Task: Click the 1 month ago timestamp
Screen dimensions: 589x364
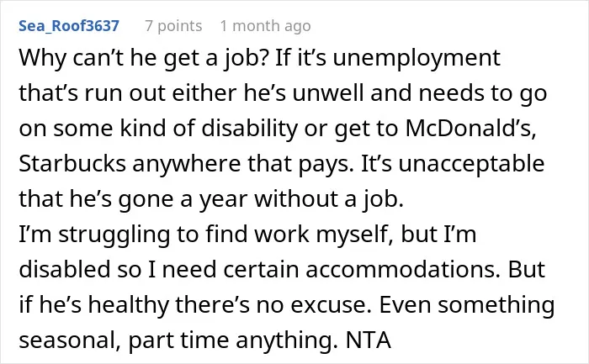Action: coord(266,26)
